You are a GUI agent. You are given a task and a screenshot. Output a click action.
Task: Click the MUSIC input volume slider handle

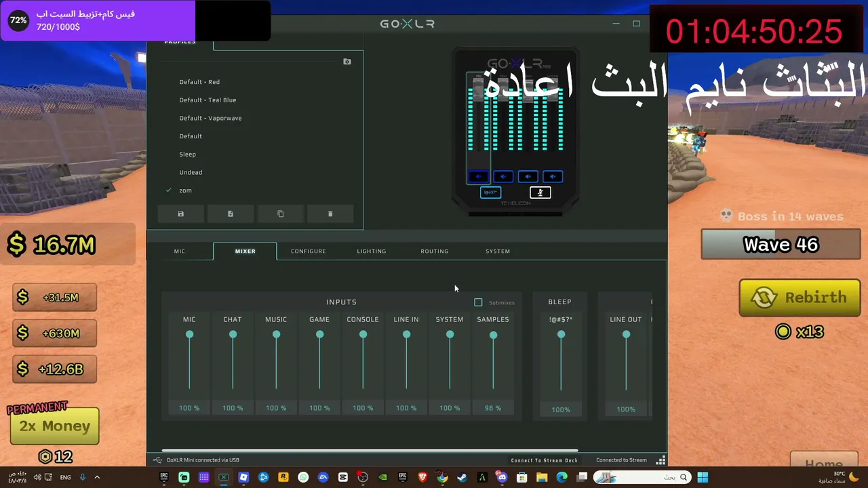(x=276, y=334)
